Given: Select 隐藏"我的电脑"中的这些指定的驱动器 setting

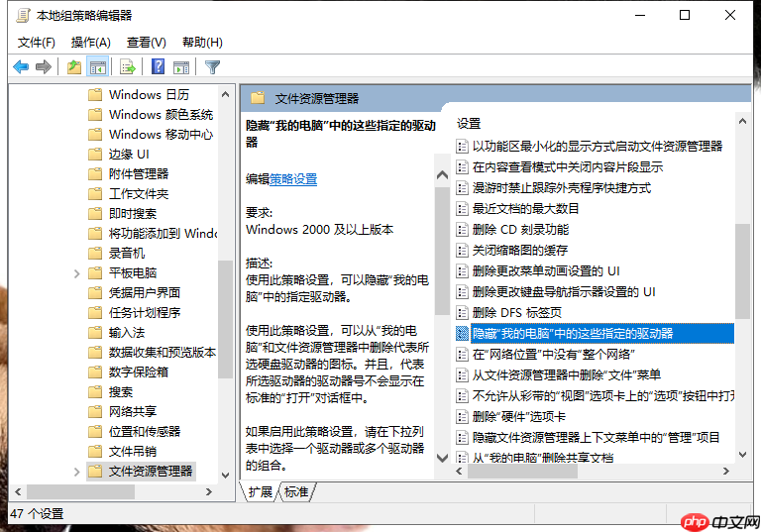Looking at the screenshot, I should point(595,334).
